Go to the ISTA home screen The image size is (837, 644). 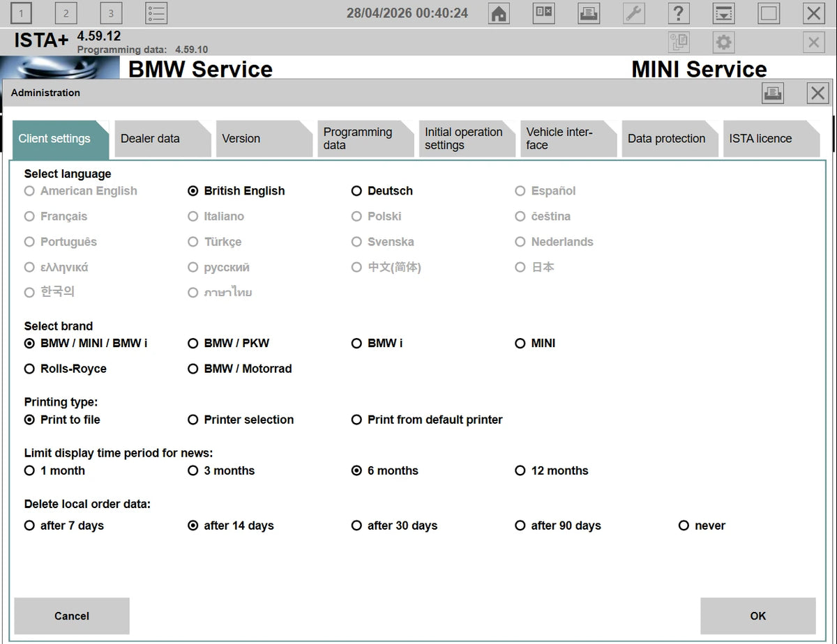point(498,13)
